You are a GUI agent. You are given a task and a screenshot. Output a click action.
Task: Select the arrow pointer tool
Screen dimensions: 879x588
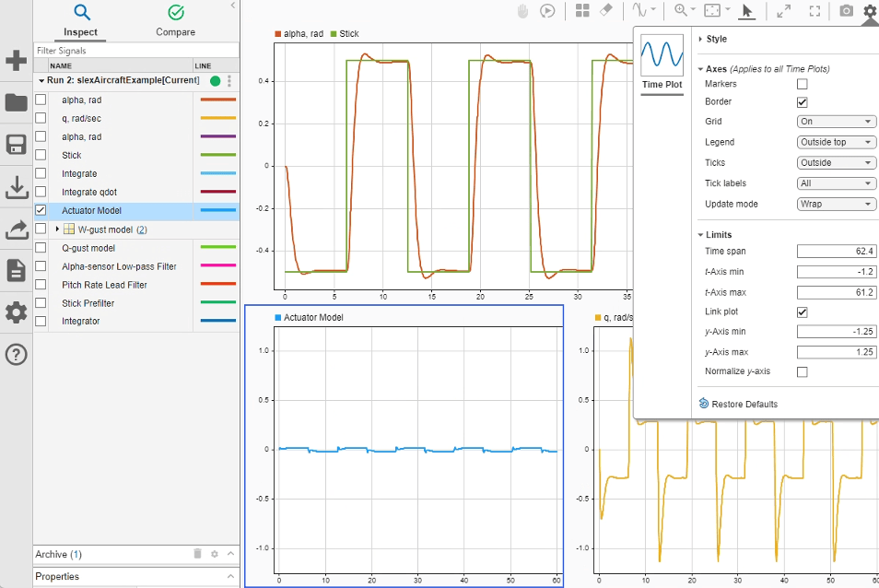746,11
